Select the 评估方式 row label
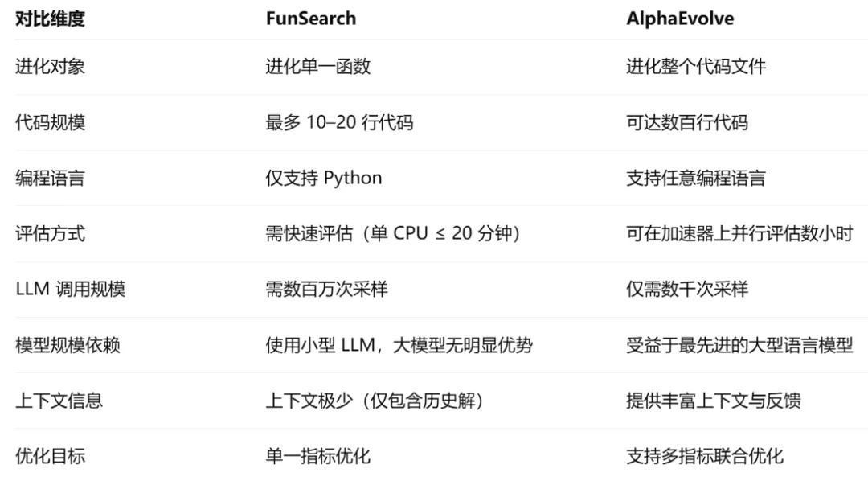The height and width of the screenshot is (481, 868). tap(50, 233)
